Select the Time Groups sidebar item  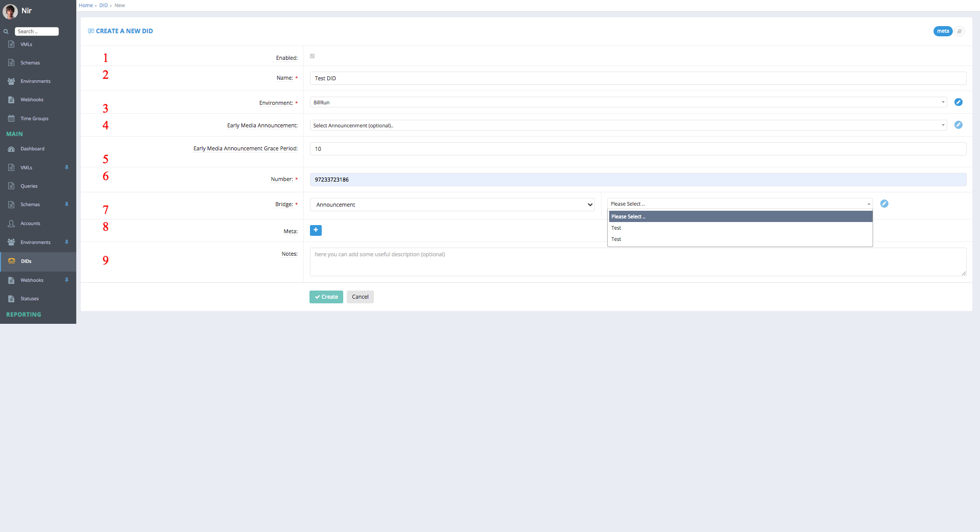(x=35, y=118)
